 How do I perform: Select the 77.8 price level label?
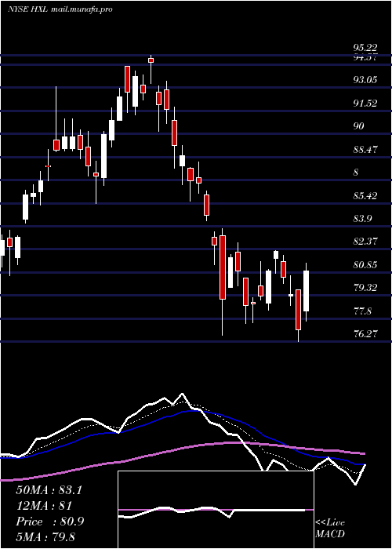pos(362,311)
